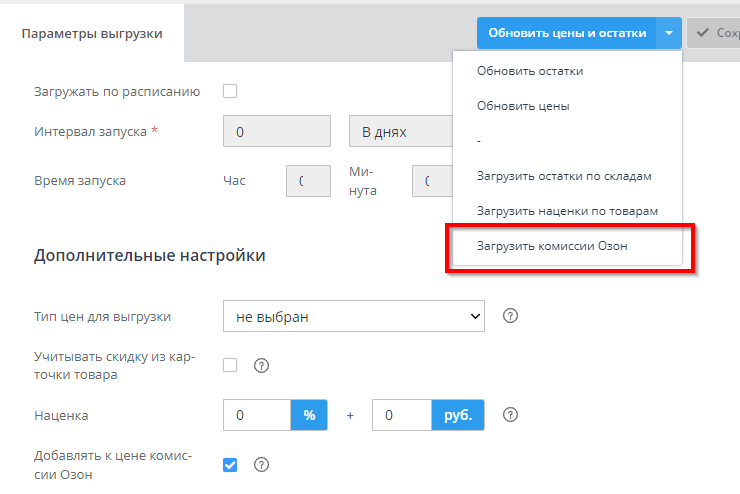The image size is (740, 494).
Task: Click help icon beside Ozon commission checkbox
Action: pos(262,464)
